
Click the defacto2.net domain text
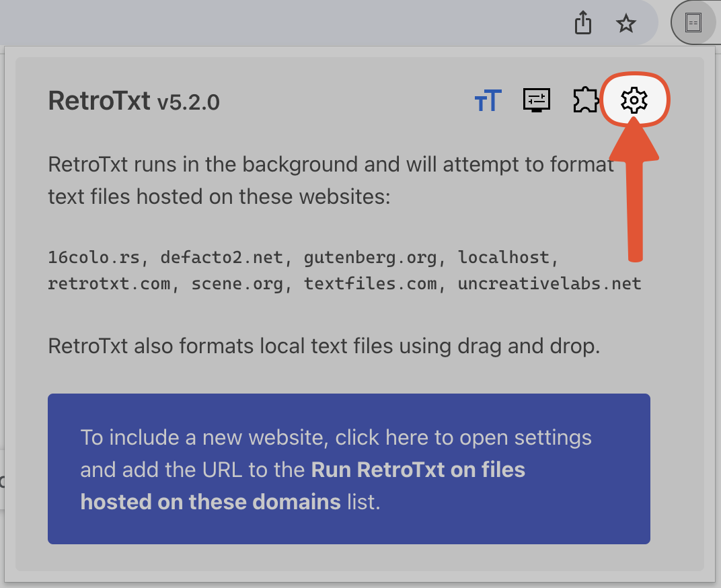pos(222,257)
